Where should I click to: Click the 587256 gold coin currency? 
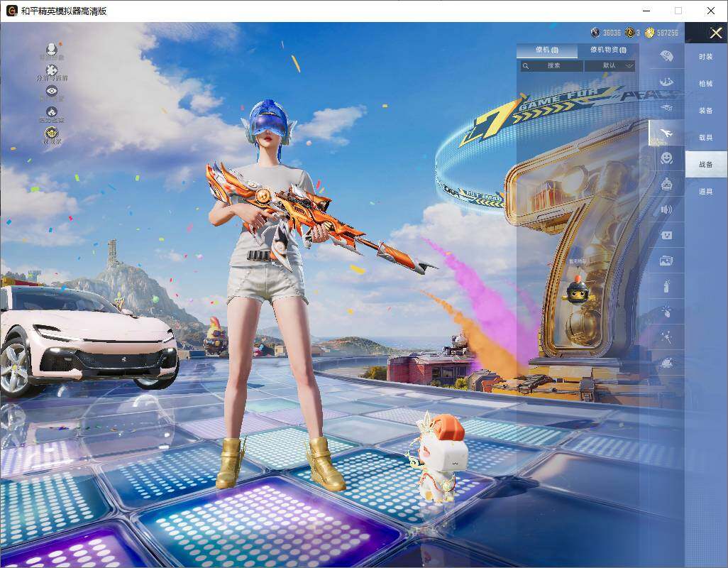(x=649, y=33)
